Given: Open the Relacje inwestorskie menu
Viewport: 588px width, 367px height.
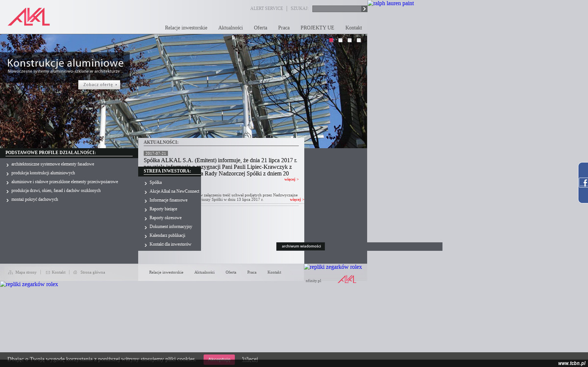Looking at the screenshot, I should point(186,28).
